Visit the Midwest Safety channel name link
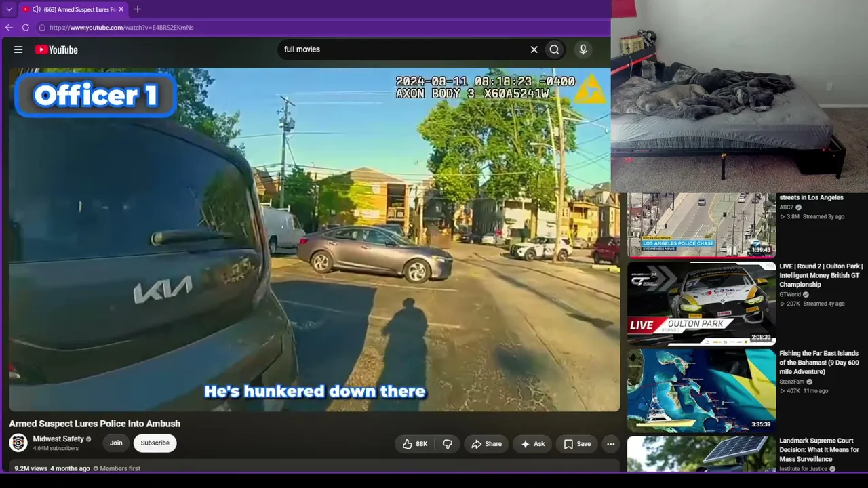Screen dimensions: 868x488 [58, 439]
